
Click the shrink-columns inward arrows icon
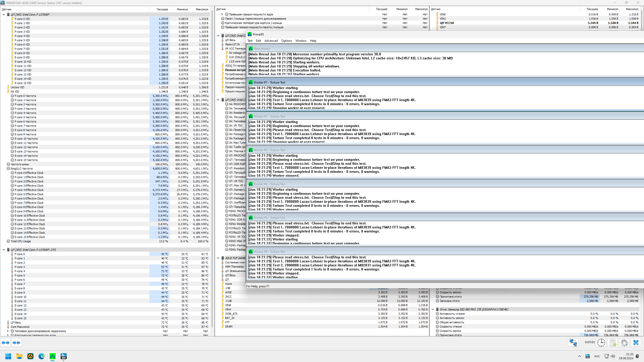16,343
